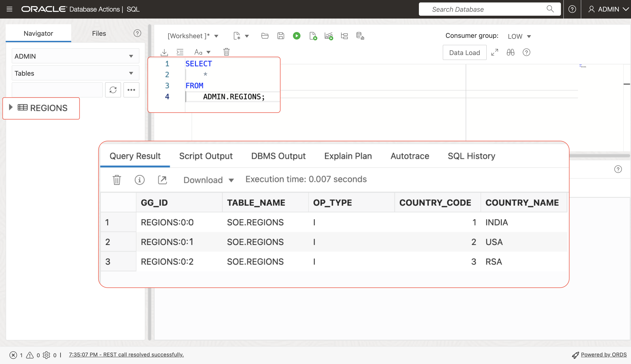Click the Data Load button

pyautogui.click(x=464, y=53)
